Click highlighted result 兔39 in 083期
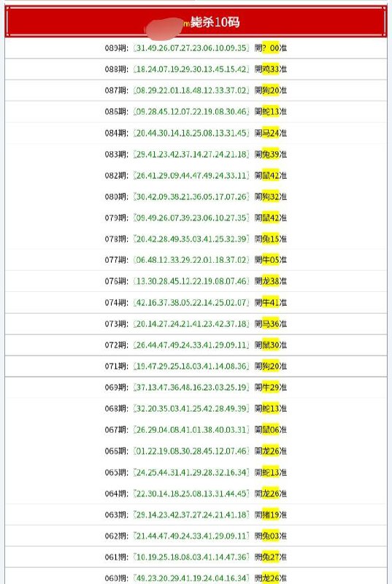This screenshot has height=584, width=392. pyautogui.click(x=271, y=154)
